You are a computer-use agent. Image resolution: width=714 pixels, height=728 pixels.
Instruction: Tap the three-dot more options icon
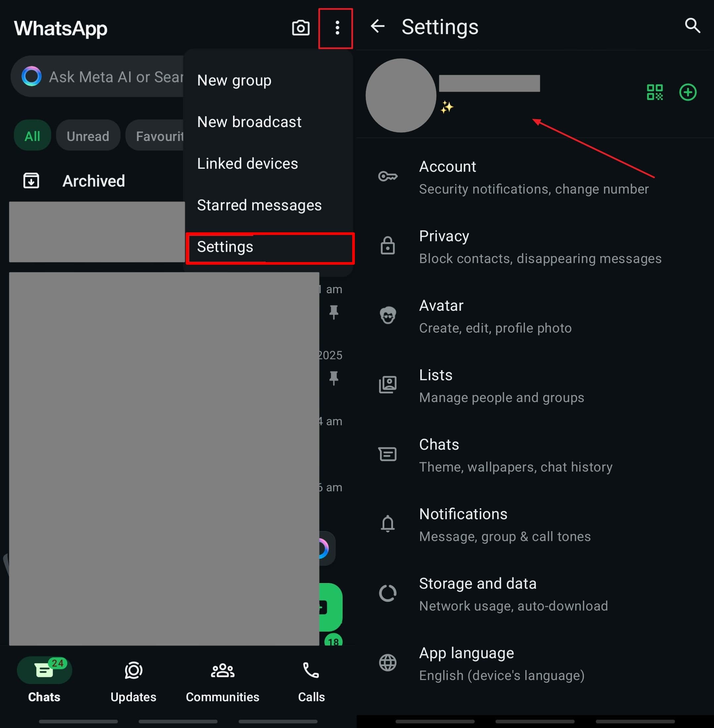[x=337, y=28]
